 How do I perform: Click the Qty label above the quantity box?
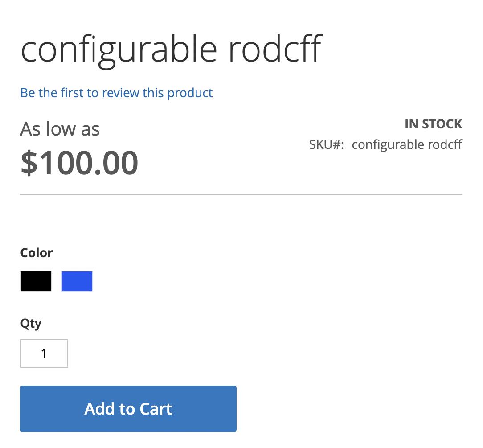31,323
